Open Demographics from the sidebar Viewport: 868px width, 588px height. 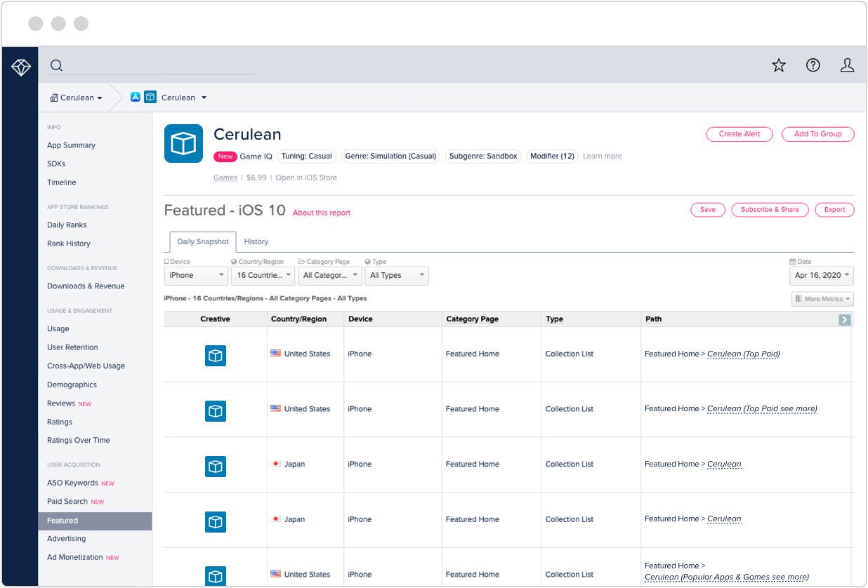pyautogui.click(x=73, y=385)
